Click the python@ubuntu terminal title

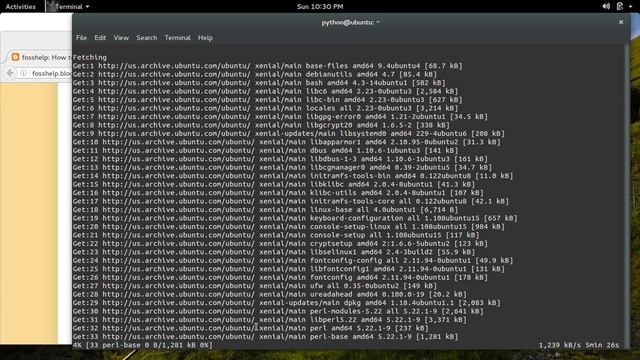pos(350,22)
